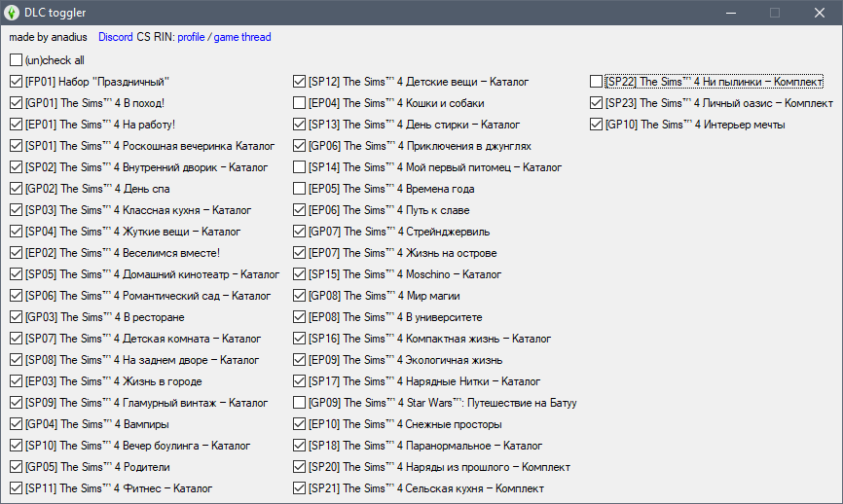Uncheck [EP08] В университете checkbox
The image size is (843, 504).
click(300, 317)
